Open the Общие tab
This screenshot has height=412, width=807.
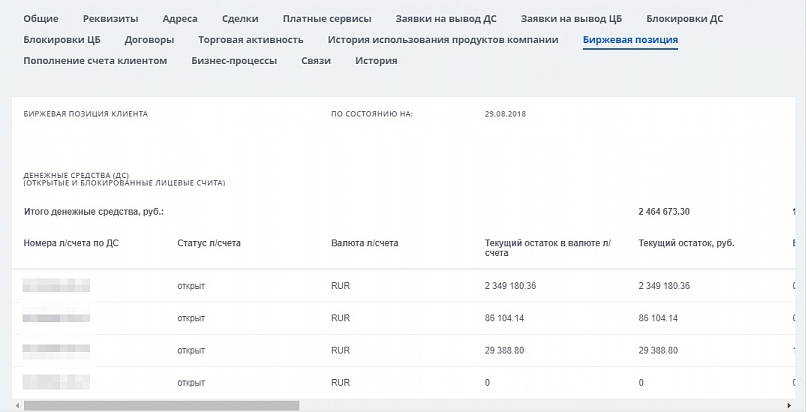[41, 19]
